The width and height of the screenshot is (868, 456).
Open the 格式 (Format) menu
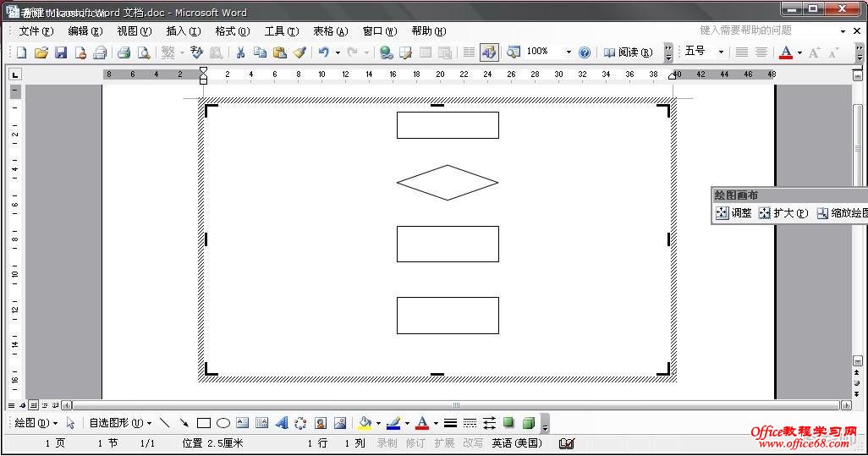pyautogui.click(x=232, y=31)
